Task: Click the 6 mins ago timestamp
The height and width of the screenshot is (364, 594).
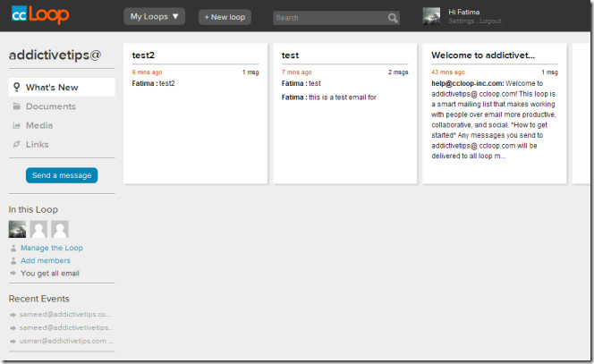Action: [147, 72]
